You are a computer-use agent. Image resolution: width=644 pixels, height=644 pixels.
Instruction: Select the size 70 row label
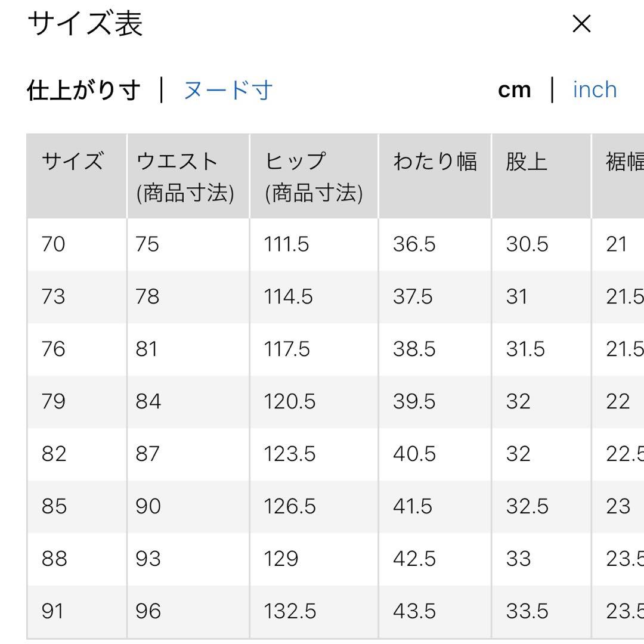point(54,244)
